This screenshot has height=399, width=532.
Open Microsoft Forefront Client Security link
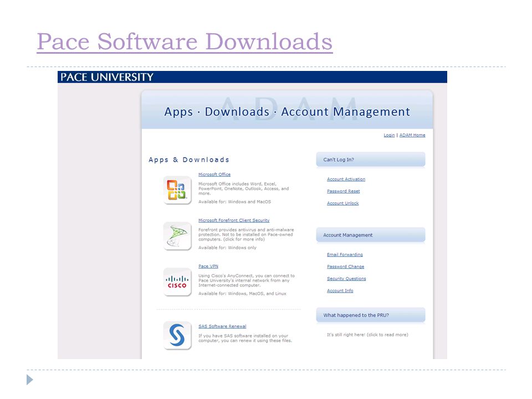(x=234, y=220)
